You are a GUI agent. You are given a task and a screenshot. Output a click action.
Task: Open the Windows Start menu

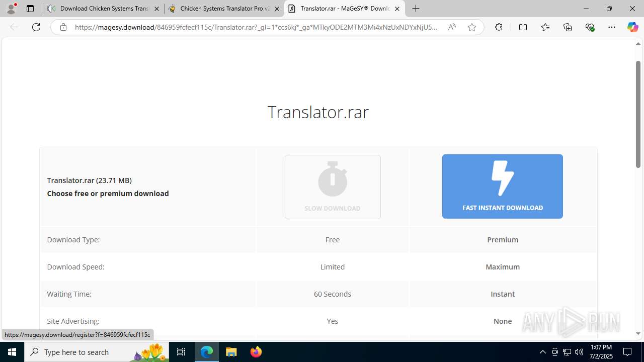12,352
